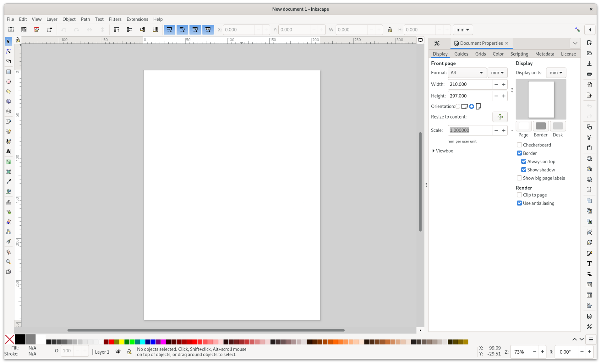Click the black color swatch in palette
The height and width of the screenshot is (364, 601).
pyautogui.click(x=20, y=339)
